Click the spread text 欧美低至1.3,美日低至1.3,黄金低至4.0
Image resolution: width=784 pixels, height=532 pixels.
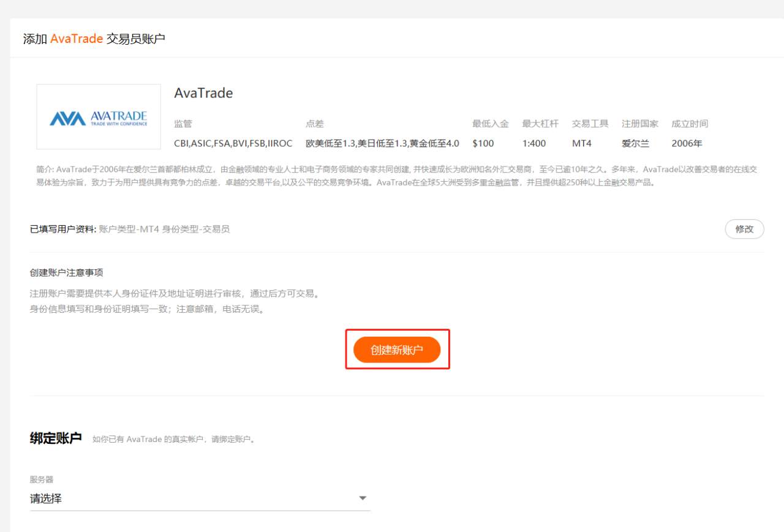[x=382, y=143]
